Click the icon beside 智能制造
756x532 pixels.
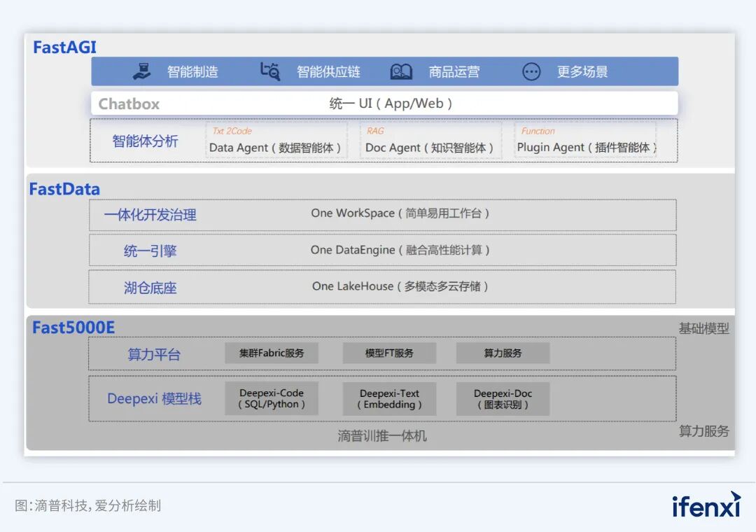[141, 71]
